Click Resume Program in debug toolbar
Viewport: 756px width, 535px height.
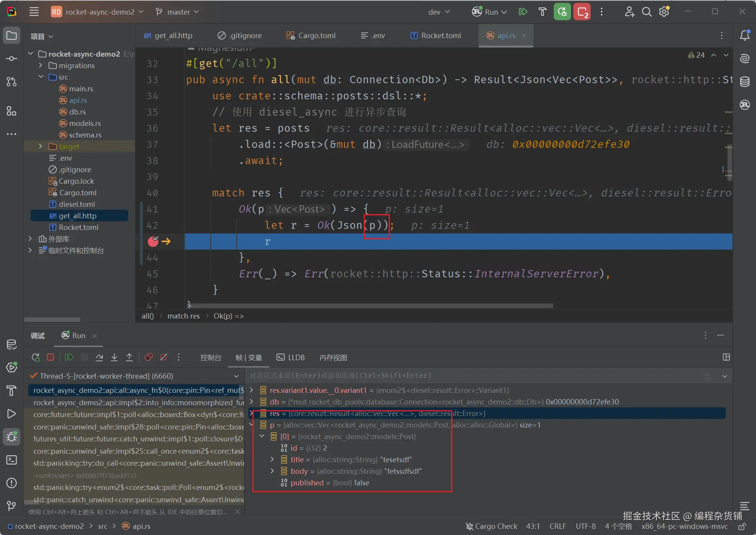69,357
